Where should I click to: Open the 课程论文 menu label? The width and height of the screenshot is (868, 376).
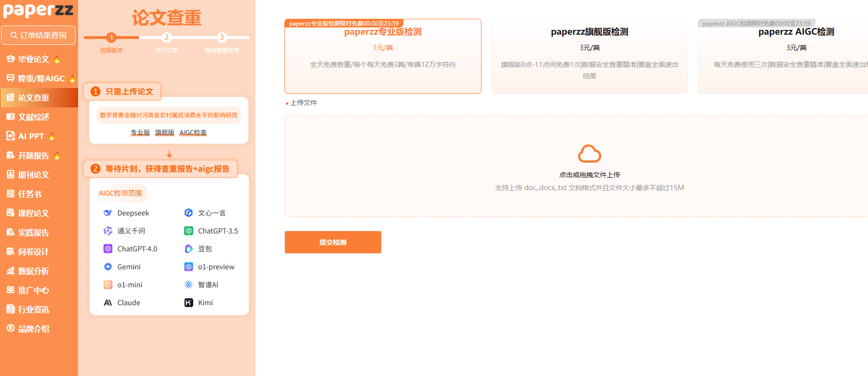[34, 213]
